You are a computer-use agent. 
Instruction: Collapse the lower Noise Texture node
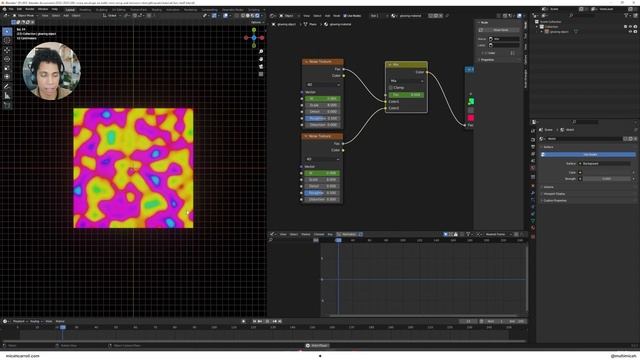pyautogui.click(x=306, y=136)
